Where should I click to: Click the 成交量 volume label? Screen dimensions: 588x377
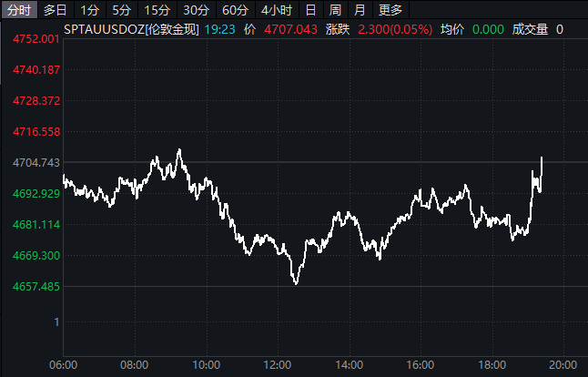[530, 29]
